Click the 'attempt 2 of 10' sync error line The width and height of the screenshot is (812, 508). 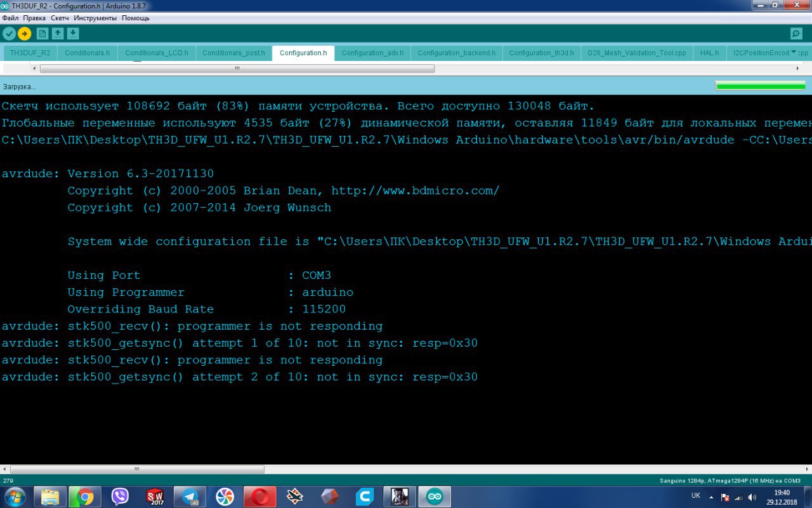click(239, 377)
